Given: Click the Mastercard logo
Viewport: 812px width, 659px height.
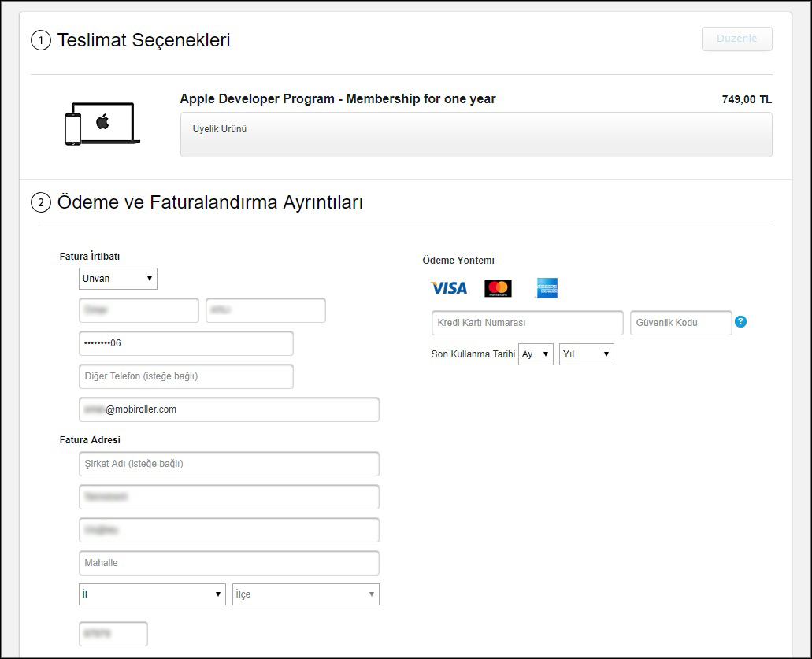Looking at the screenshot, I should pyautogui.click(x=498, y=288).
